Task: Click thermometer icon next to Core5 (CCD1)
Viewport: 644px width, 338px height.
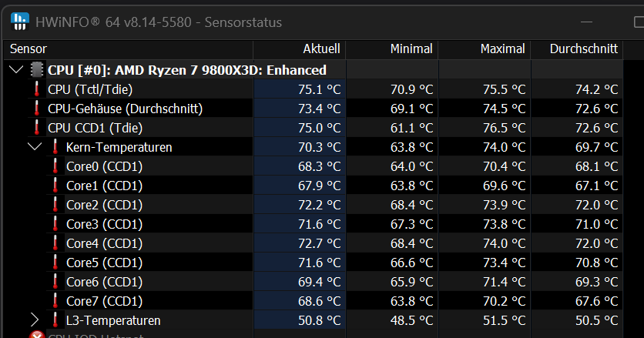Action: pos(55,263)
